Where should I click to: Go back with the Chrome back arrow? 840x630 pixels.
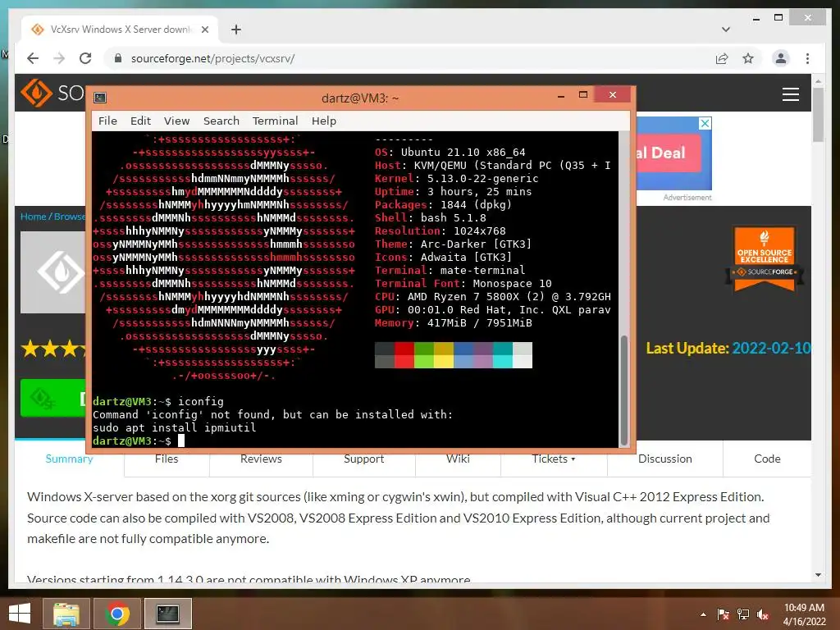pos(33,58)
